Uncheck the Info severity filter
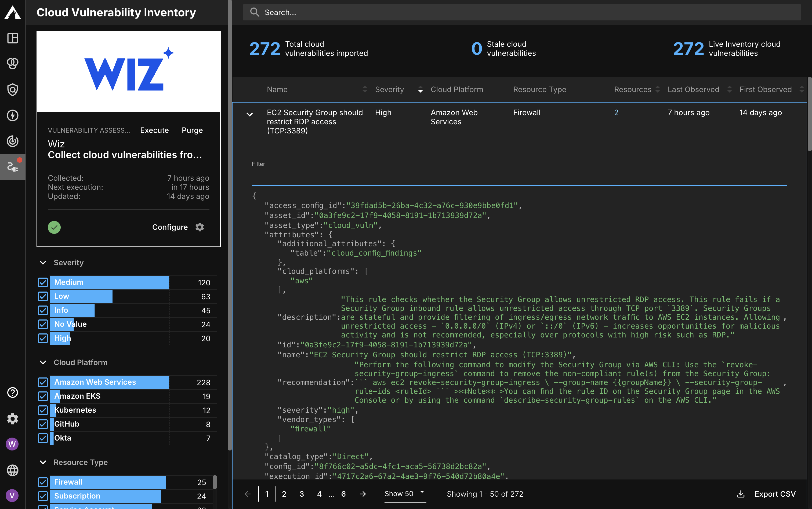Screen dimensions: 812x509 pos(43,310)
